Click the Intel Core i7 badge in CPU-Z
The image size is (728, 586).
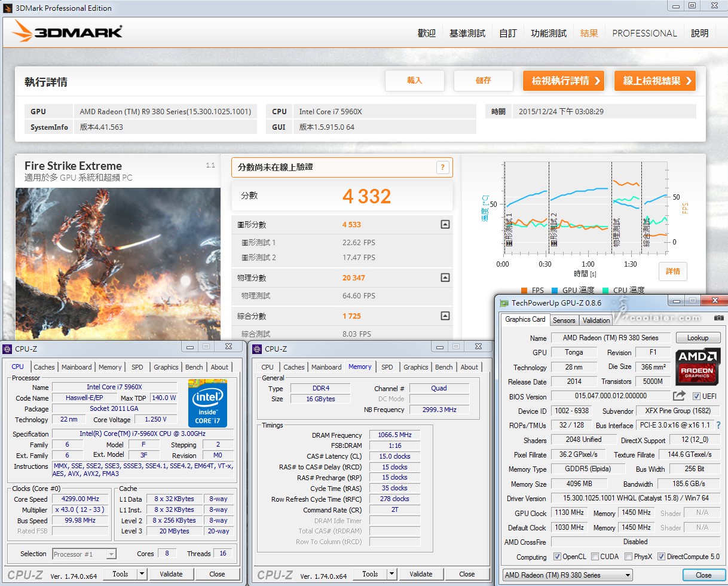tap(207, 402)
